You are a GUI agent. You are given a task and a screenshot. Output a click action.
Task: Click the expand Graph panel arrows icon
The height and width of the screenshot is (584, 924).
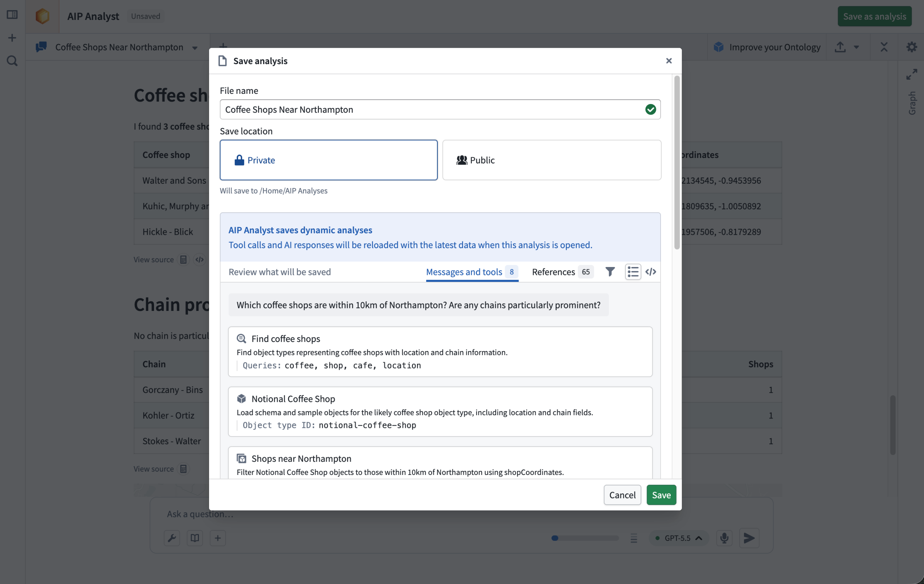[911, 74]
